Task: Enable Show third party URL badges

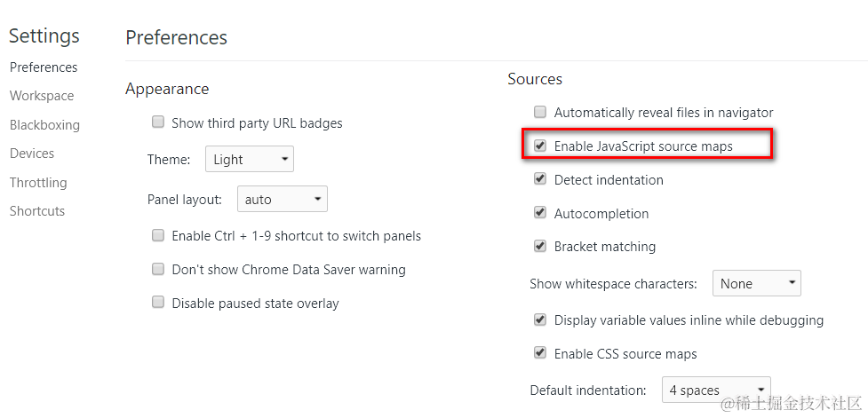Action: [158, 122]
